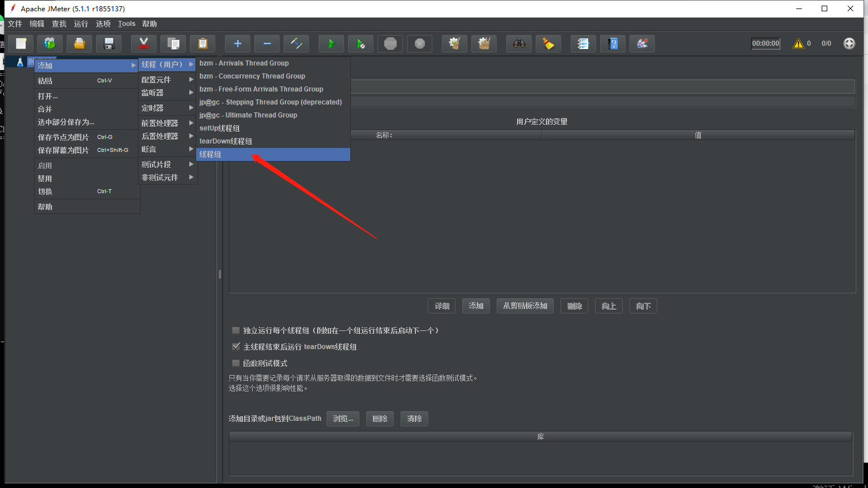Click the 值 column header
868x488 pixels.
tap(698, 135)
